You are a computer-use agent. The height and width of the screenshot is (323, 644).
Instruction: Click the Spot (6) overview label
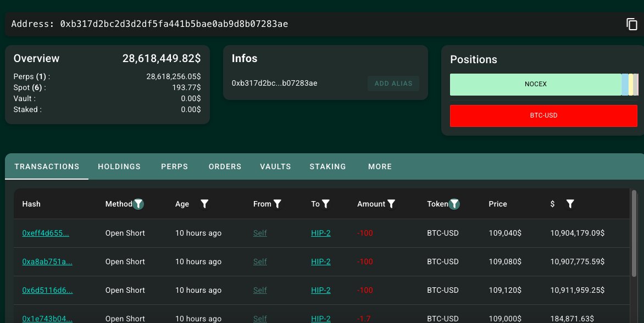(30, 87)
